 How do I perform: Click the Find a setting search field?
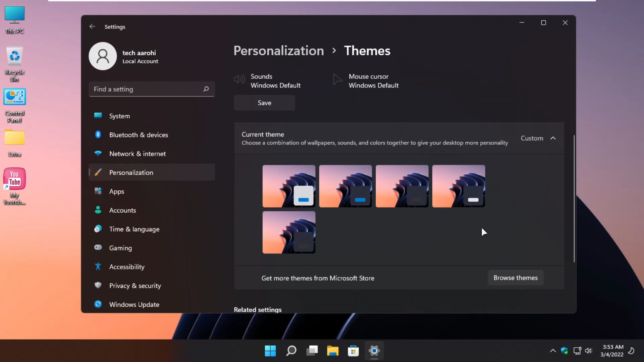pyautogui.click(x=152, y=89)
